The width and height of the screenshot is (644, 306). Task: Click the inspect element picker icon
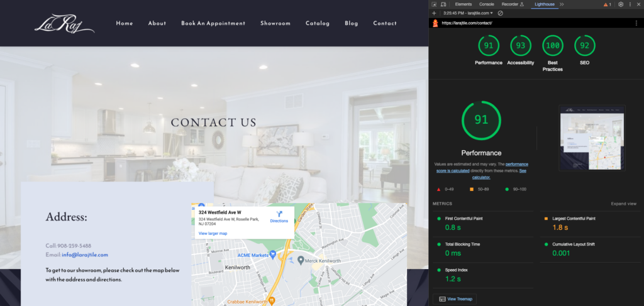435,4
